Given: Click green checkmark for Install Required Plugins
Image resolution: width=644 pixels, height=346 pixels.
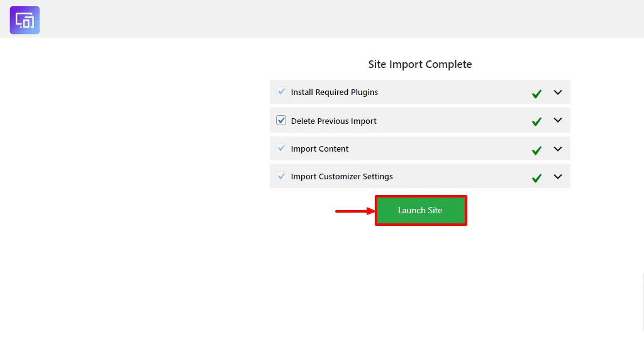Looking at the screenshot, I should point(536,94).
